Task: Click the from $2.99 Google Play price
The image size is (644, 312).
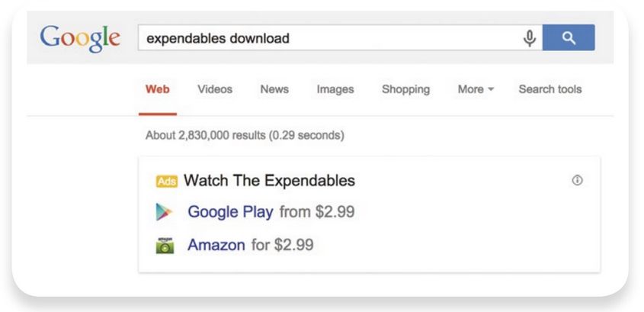Action: point(316,212)
